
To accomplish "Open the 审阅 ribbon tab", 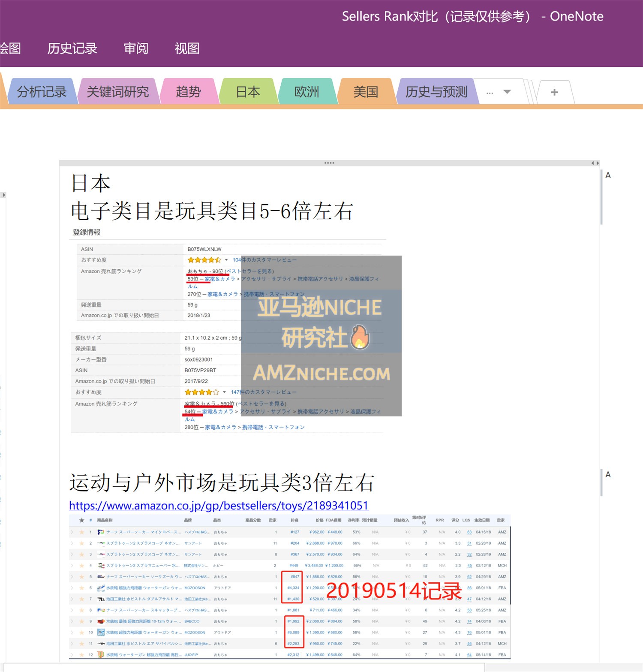I will tap(136, 48).
